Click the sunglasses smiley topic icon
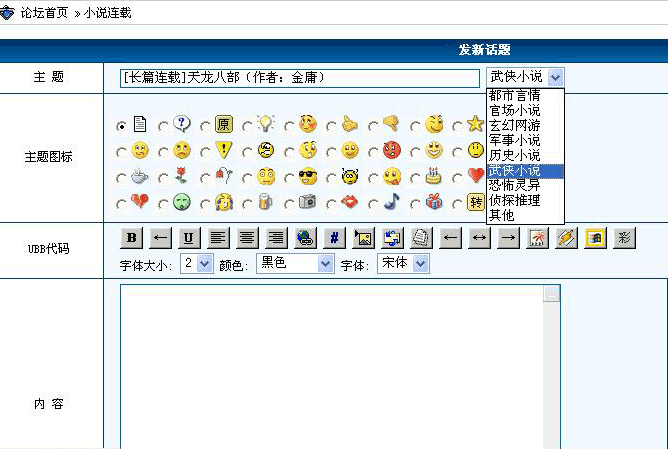The image size is (668, 449). coord(308,176)
